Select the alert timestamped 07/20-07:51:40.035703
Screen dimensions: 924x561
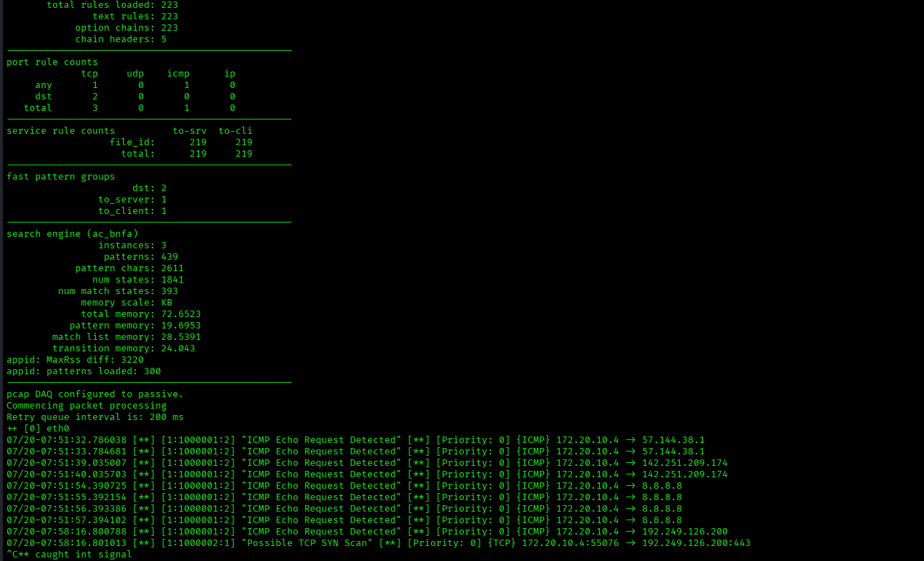coord(367,474)
